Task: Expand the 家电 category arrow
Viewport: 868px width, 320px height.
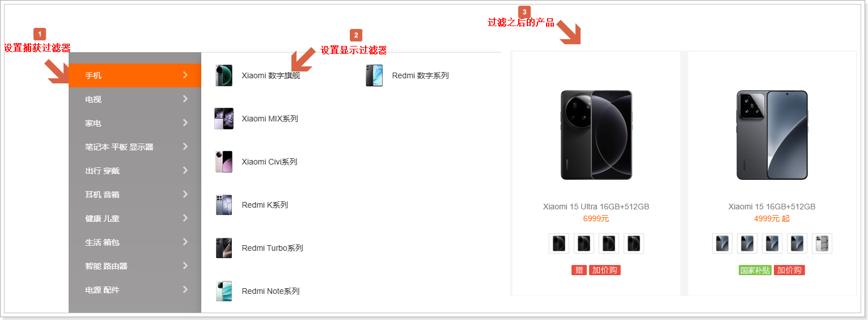Action: (x=185, y=123)
